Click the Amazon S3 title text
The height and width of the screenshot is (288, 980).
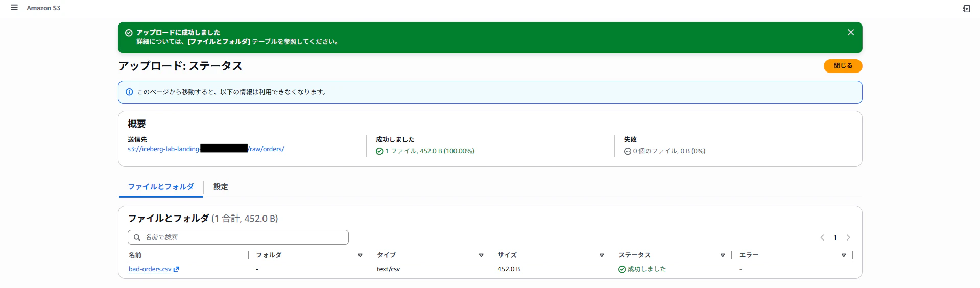click(x=43, y=8)
